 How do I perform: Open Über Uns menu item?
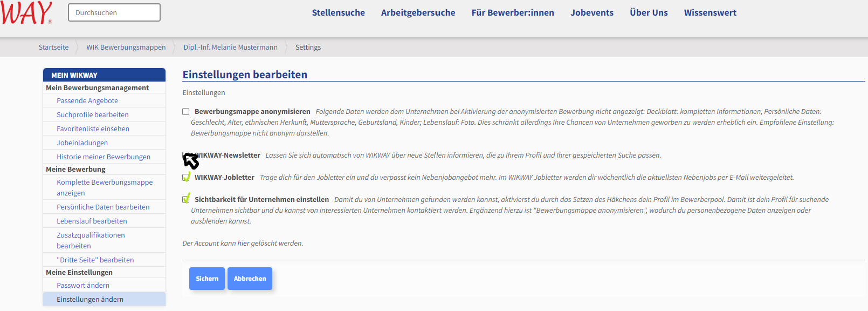649,12
